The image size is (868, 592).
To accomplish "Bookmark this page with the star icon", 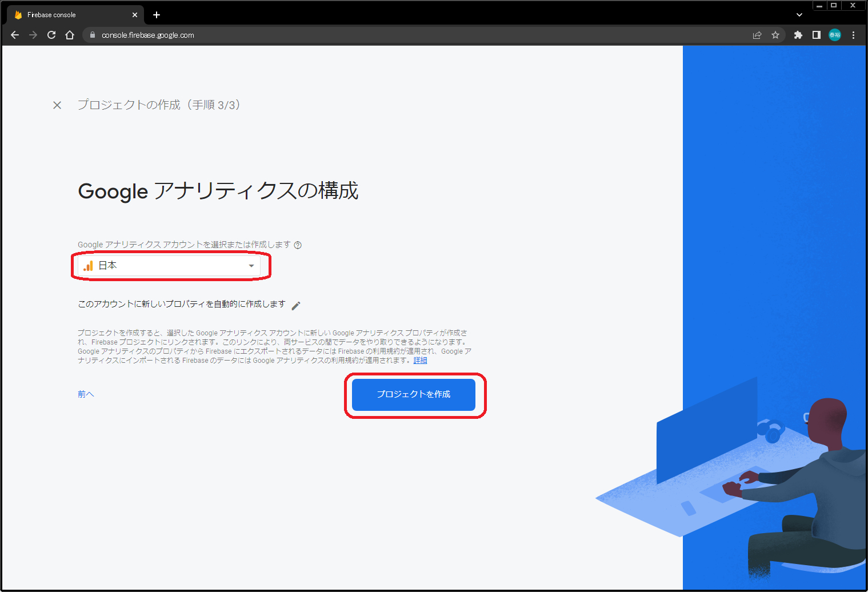I will [775, 35].
